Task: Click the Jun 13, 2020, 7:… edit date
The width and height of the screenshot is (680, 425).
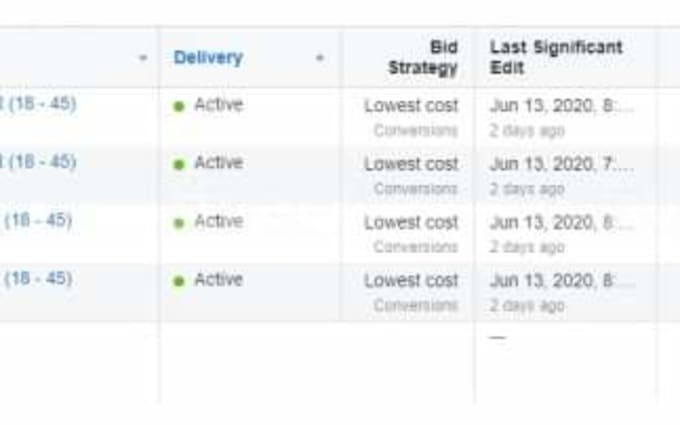Action: click(562, 164)
